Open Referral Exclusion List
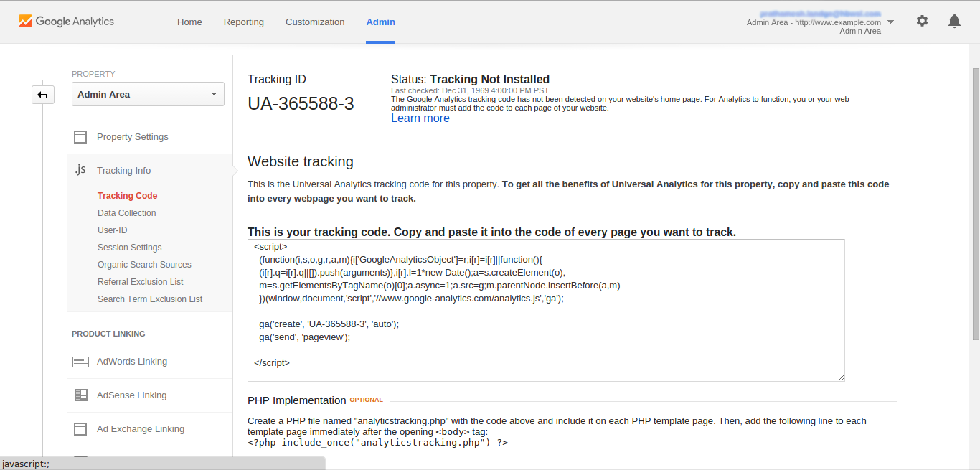 [x=141, y=282]
